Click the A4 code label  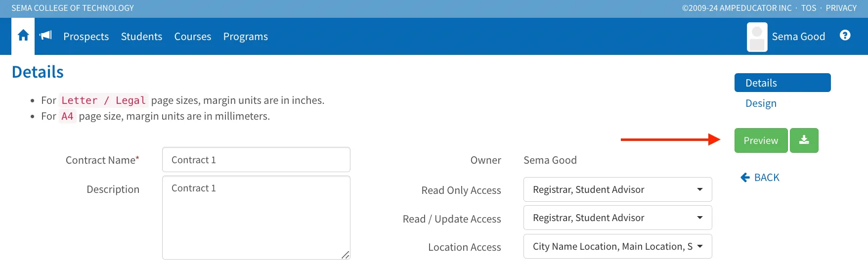(67, 116)
